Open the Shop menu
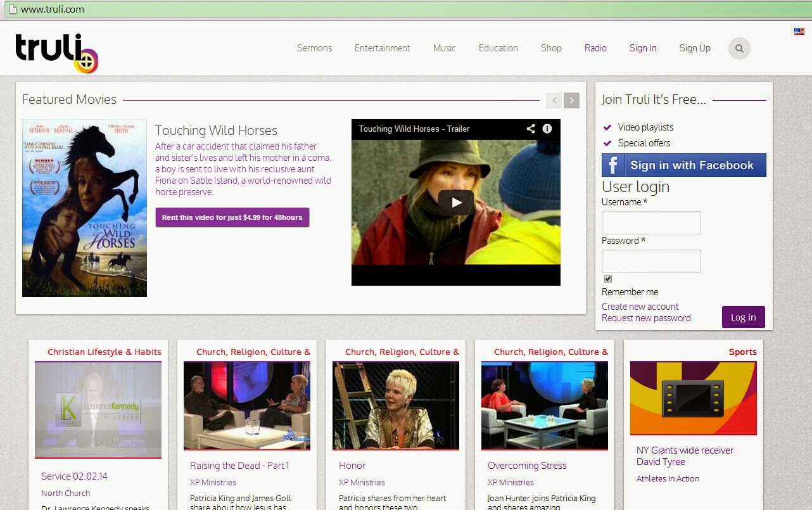 (551, 48)
